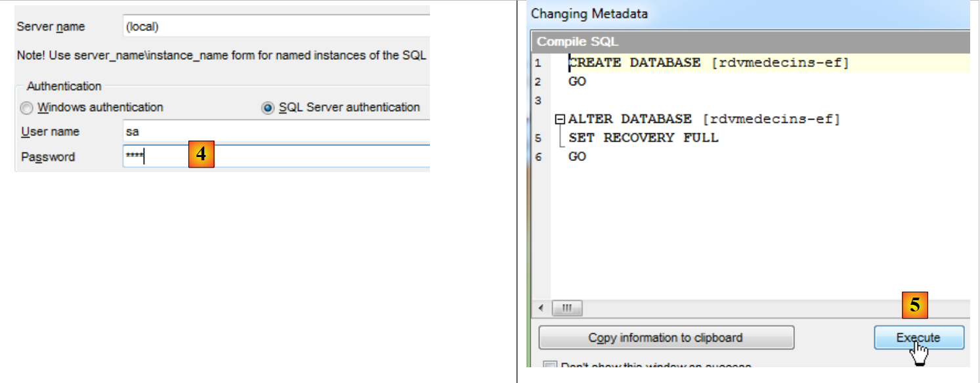Click line number 1 in gutter
Viewport: 980px width, 383px height.
(538, 63)
